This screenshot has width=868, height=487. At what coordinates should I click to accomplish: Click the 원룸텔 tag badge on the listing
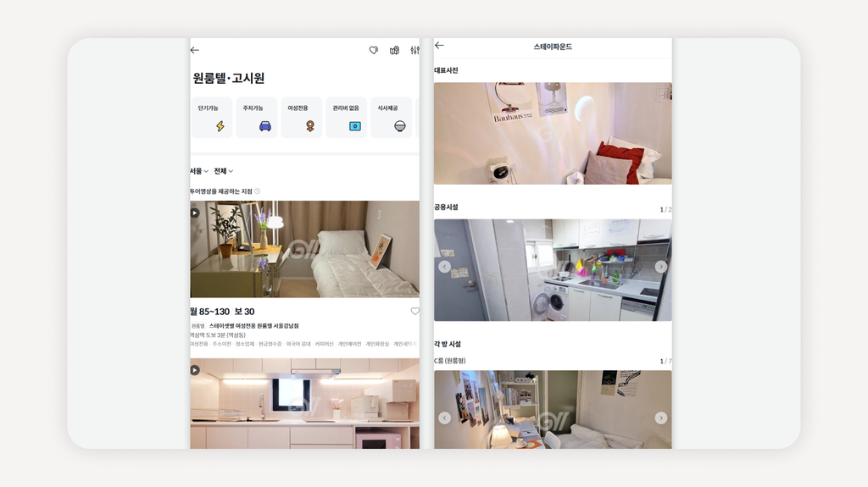(x=198, y=326)
